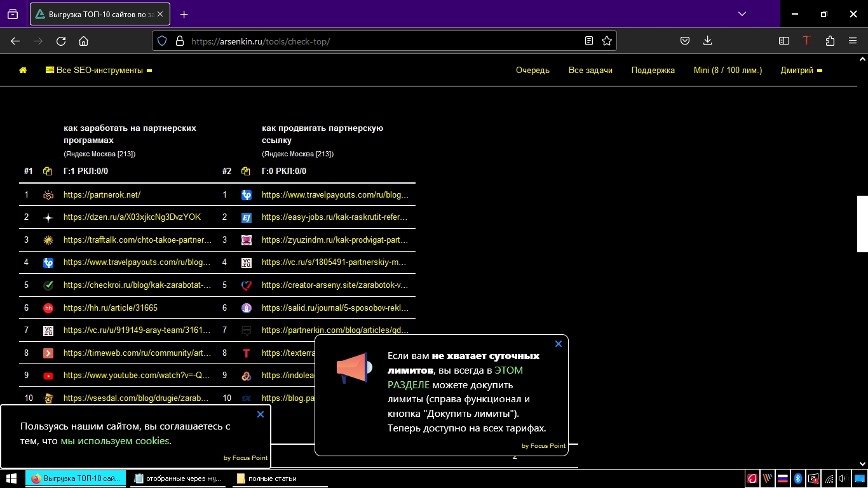868x488 pixels.
Task: Click the dzen.ru star favicon
Action: (x=48, y=217)
